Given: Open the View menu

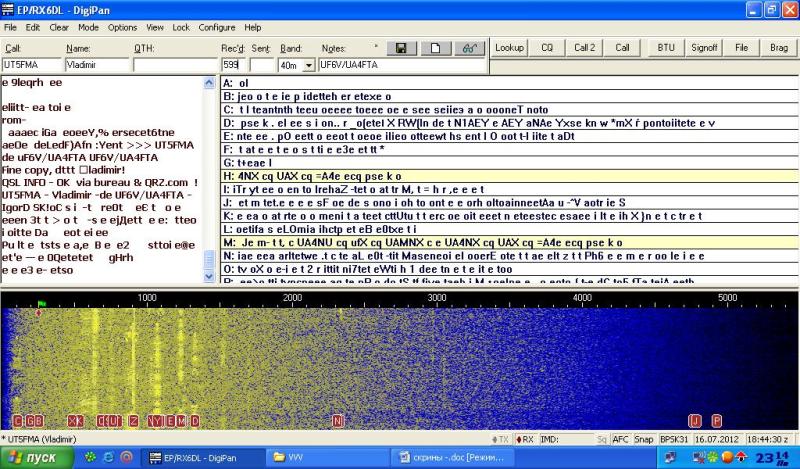Looking at the screenshot, I should coord(155,28).
